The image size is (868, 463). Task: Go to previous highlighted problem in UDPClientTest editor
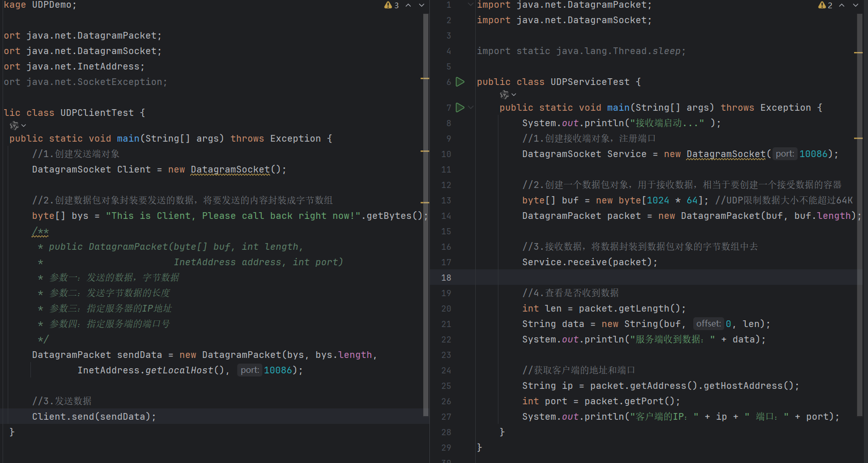408,5
